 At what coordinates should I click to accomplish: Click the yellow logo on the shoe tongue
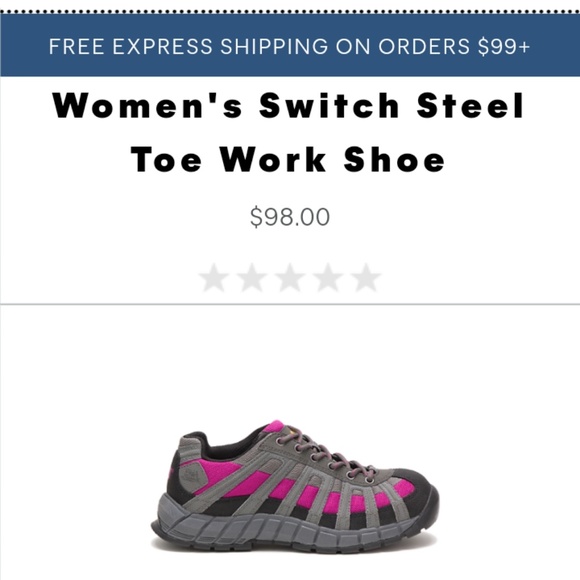coord(294,431)
